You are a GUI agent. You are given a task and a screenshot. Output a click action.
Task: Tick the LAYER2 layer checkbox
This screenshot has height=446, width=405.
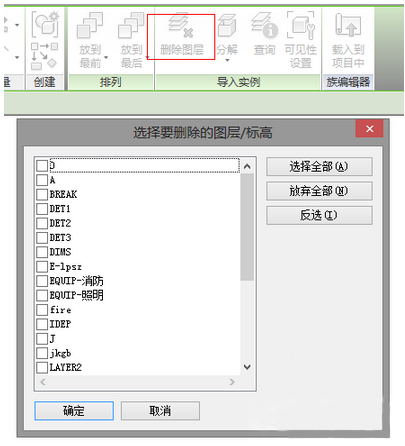(x=42, y=367)
